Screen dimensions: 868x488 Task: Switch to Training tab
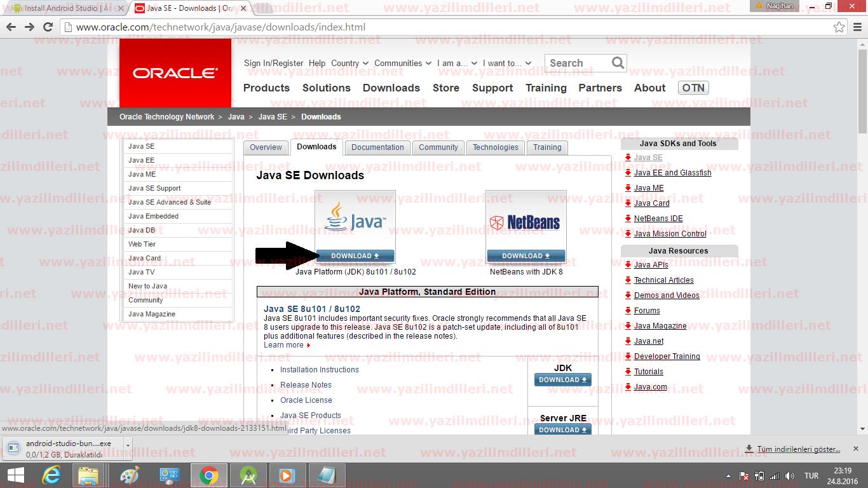tap(547, 147)
